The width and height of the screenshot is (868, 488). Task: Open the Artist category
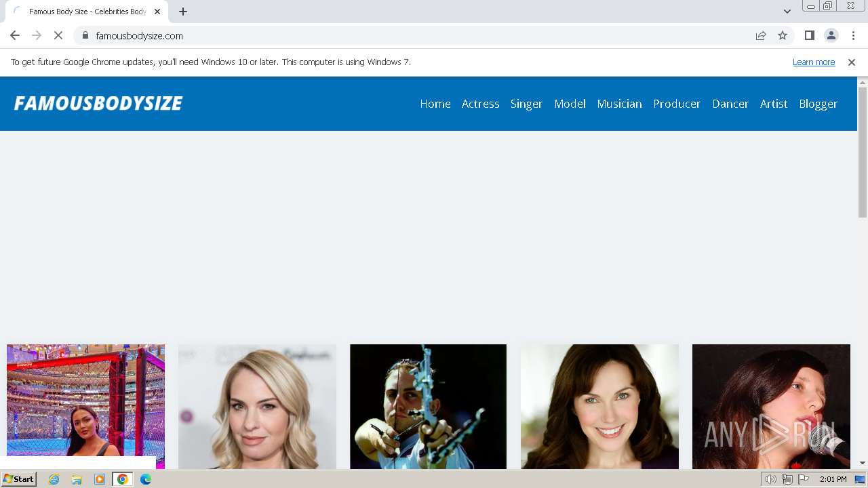coord(774,104)
